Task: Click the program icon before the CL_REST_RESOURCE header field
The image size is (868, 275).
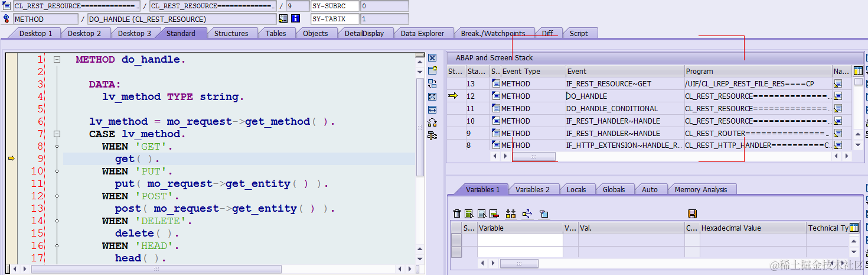Action: [x=6, y=7]
